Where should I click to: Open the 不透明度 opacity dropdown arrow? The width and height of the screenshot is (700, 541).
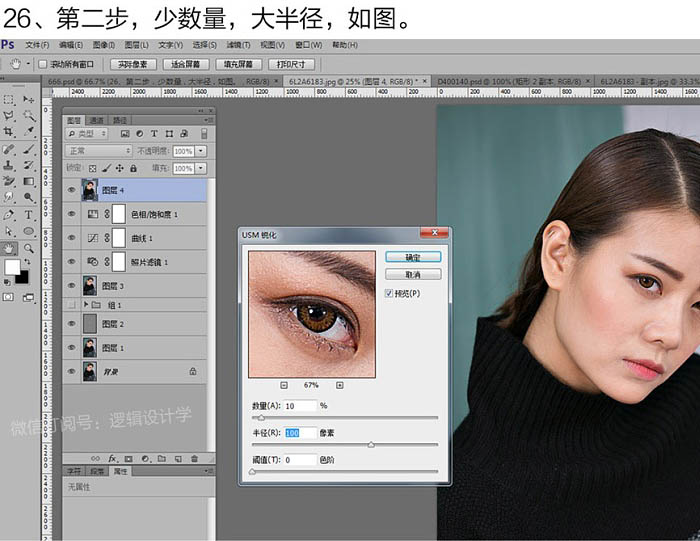click(201, 151)
